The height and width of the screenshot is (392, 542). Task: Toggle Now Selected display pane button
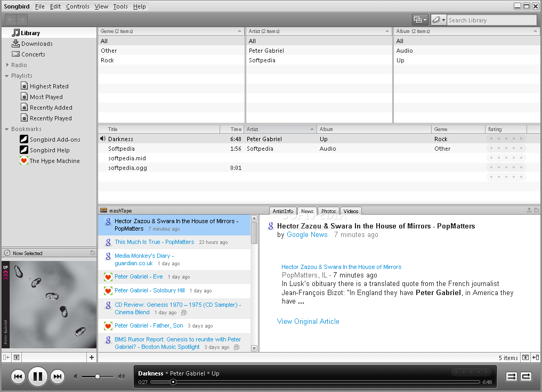click(x=17, y=357)
